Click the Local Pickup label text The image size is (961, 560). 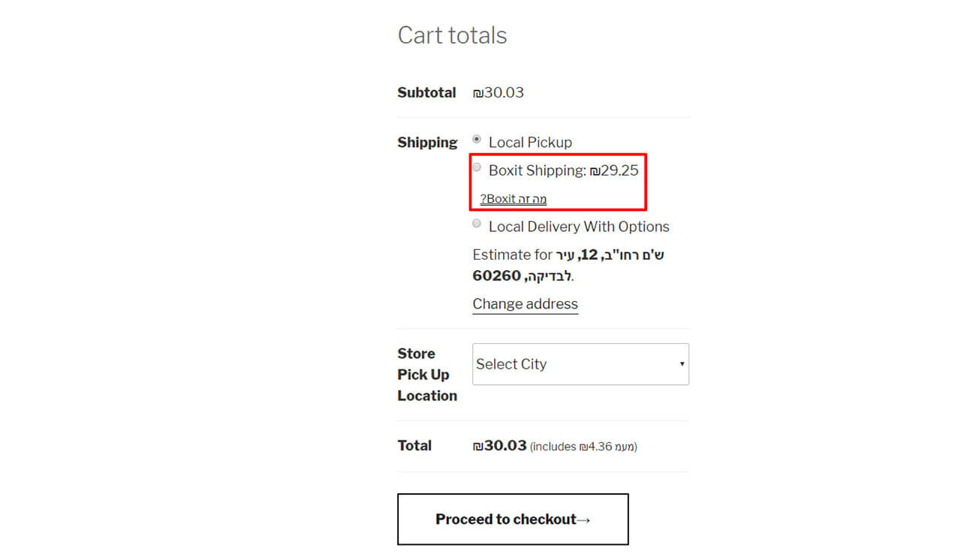pos(530,143)
